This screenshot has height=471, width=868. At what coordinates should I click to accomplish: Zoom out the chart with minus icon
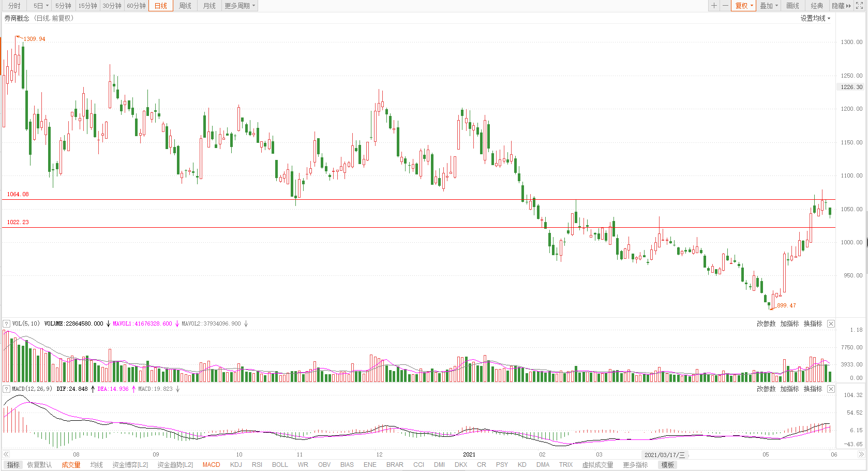click(725, 6)
